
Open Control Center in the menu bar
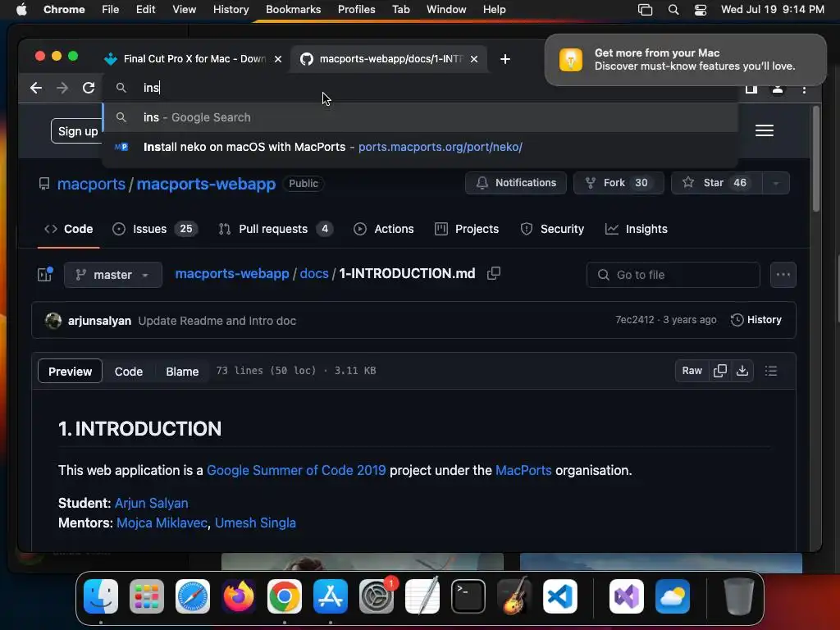[x=701, y=10]
